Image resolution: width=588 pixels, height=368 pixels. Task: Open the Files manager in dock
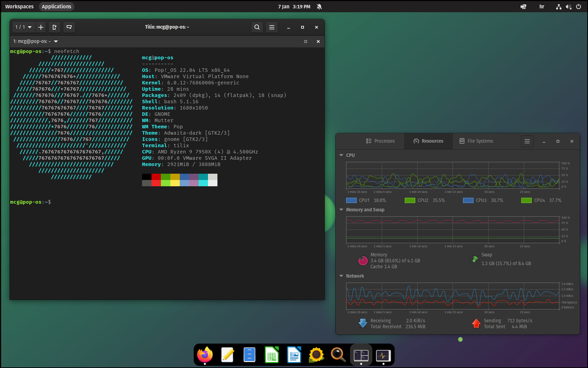pos(249,355)
